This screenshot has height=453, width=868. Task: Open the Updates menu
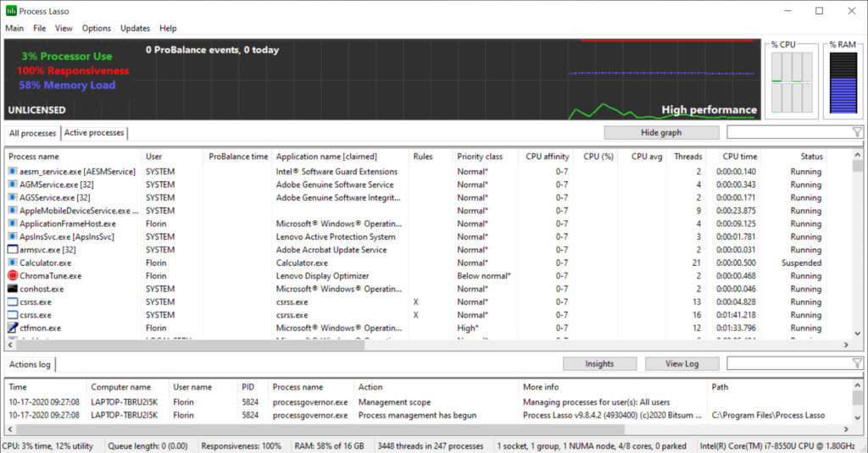click(135, 28)
